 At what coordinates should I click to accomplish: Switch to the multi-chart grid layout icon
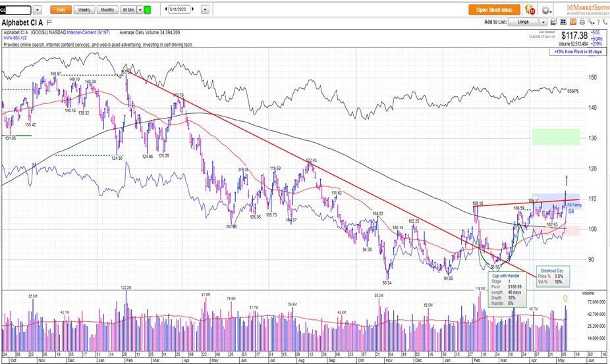coord(563,22)
